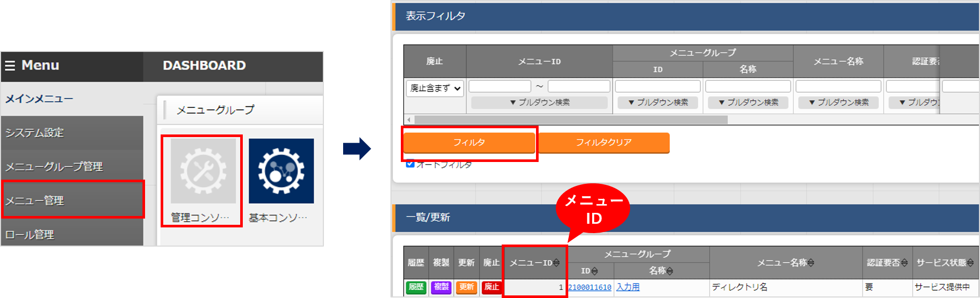Click the メニューグループ 名称 filter field
The image size is (980, 298).
tap(748, 86)
